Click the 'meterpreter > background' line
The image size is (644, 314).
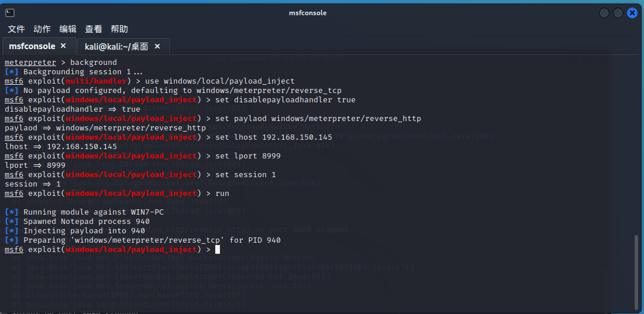click(x=61, y=63)
